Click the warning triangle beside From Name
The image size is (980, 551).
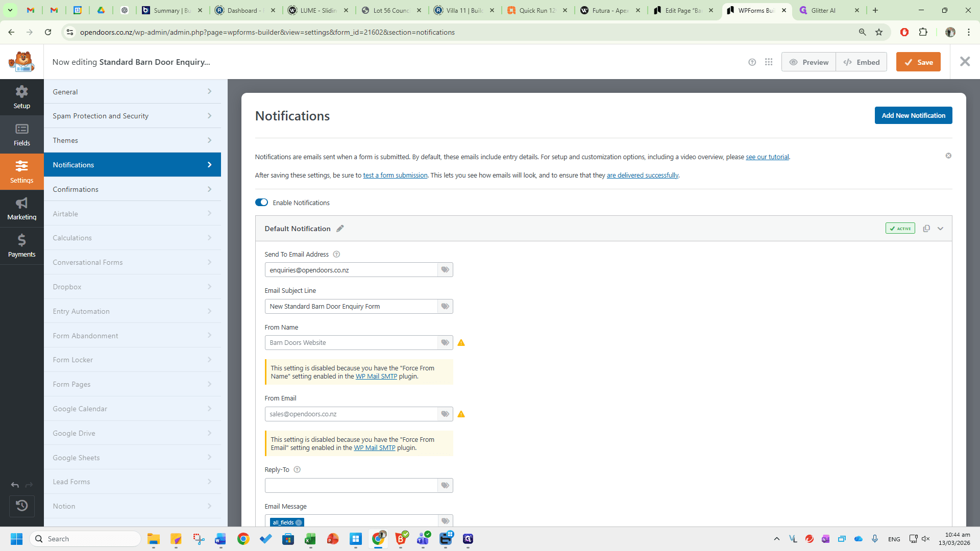click(461, 343)
